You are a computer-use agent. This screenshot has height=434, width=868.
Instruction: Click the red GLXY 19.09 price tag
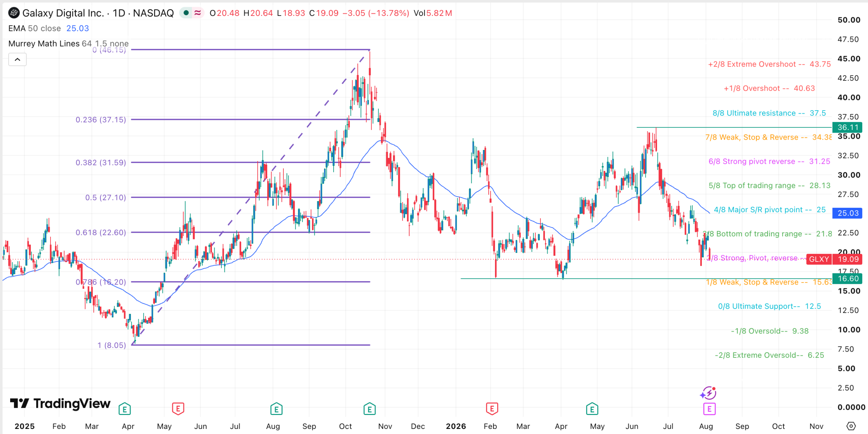tap(834, 259)
